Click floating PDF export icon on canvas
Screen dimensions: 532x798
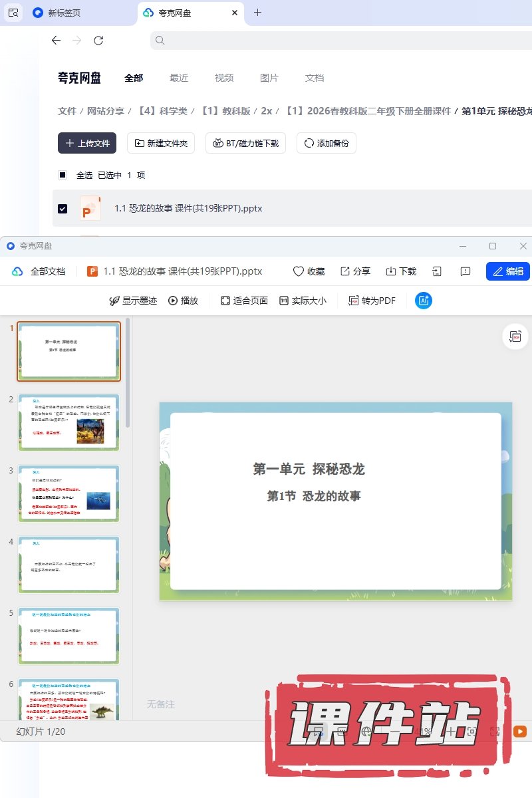(x=515, y=337)
